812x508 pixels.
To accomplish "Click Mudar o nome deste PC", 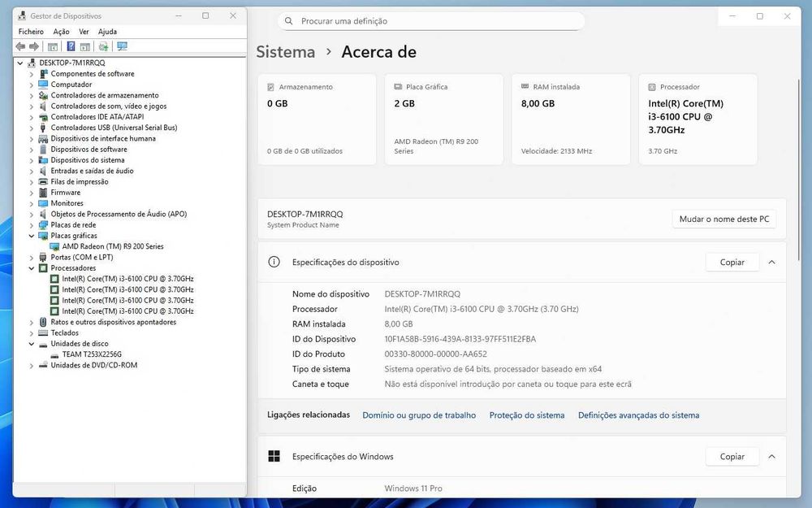I will [x=724, y=219].
